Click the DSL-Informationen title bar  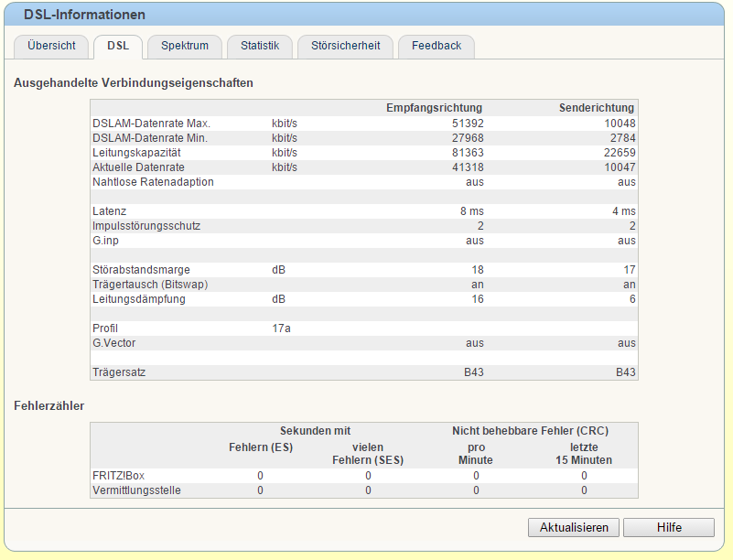click(364, 15)
